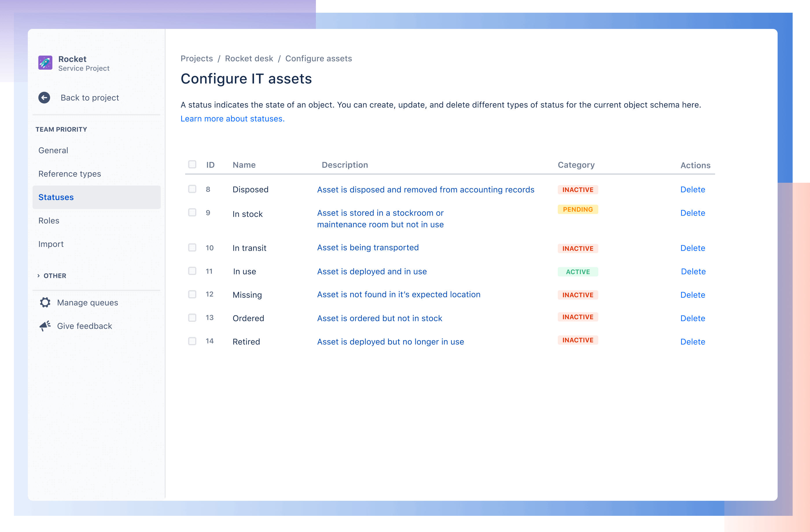
Task: Delete the Ordered asset status entry
Action: (693, 318)
